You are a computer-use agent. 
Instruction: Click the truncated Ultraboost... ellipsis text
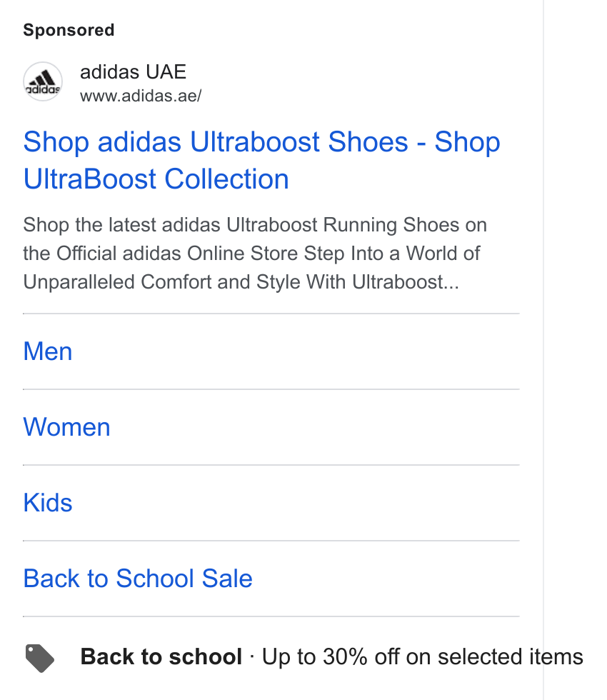click(406, 281)
